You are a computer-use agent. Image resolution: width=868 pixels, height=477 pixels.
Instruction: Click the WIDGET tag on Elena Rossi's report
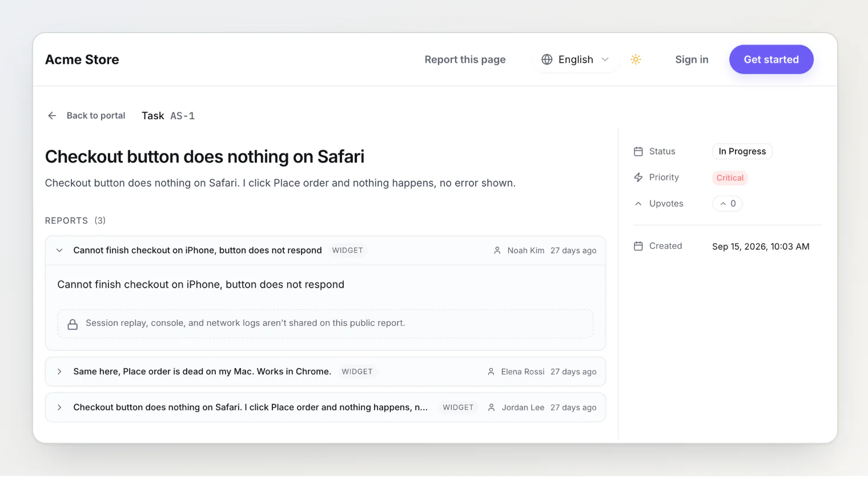[357, 371]
